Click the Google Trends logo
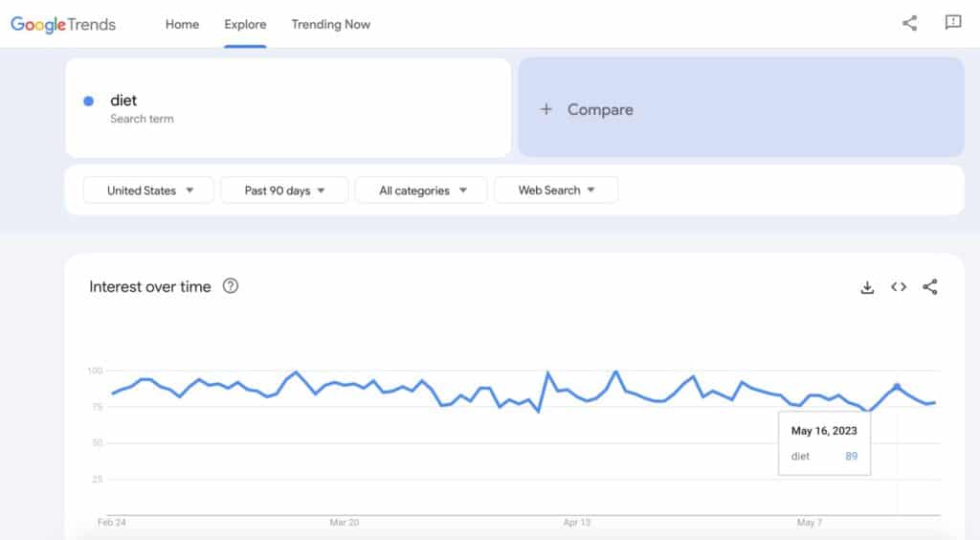 (x=63, y=24)
